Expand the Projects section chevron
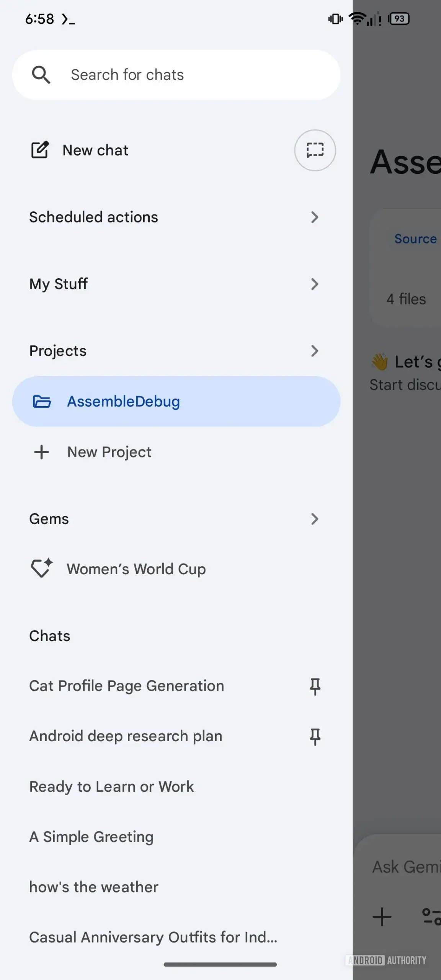This screenshot has height=980, width=441. coord(314,351)
